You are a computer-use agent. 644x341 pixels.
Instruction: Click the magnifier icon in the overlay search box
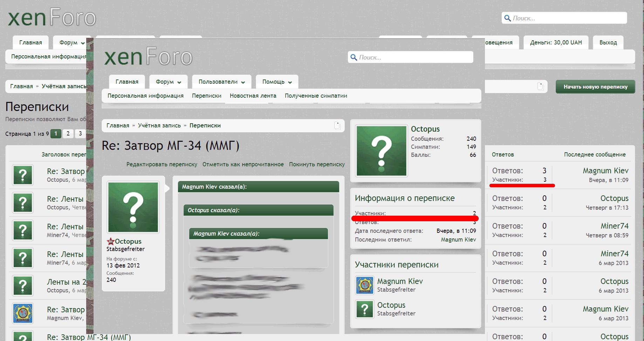click(x=354, y=57)
